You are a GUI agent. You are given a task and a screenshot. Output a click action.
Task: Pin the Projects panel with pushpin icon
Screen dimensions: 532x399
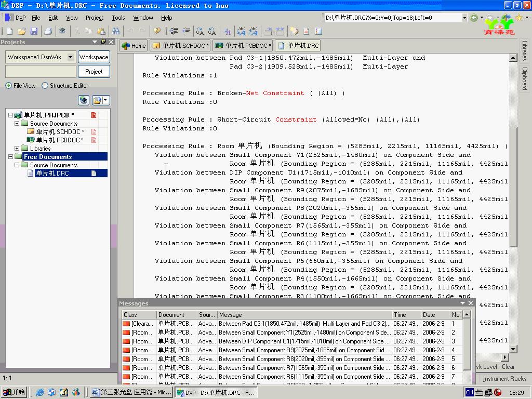click(x=103, y=42)
